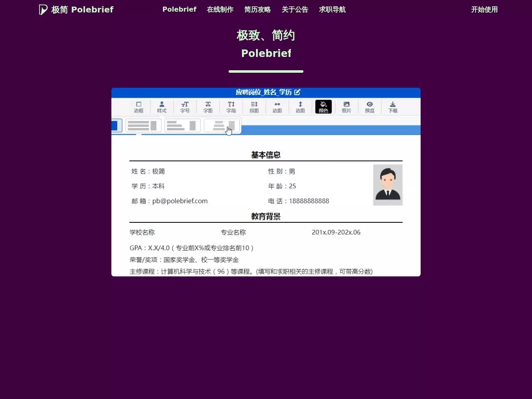Click the 极致、简约 headline
Screen dimensions: 532x399
266,35
